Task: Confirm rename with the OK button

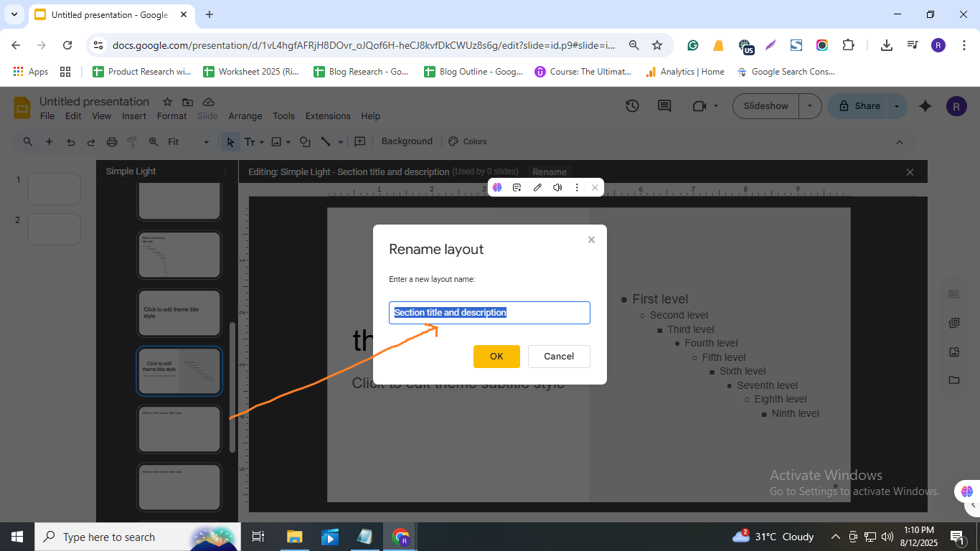Action: [496, 357]
